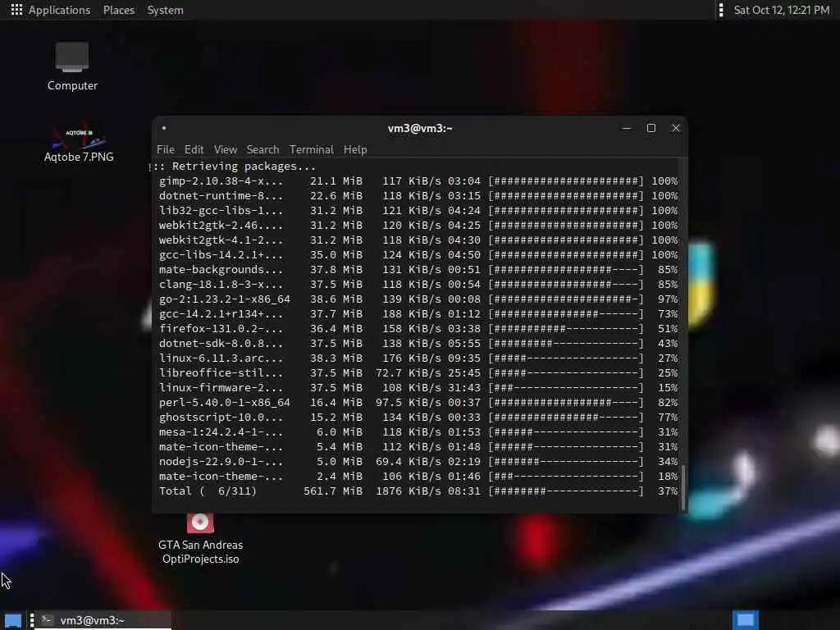The width and height of the screenshot is (840, 630).
Task: Click the 'gimp-2.10.38-4-x...' package name
Action: pyautogui.click(x=221, y=181)
